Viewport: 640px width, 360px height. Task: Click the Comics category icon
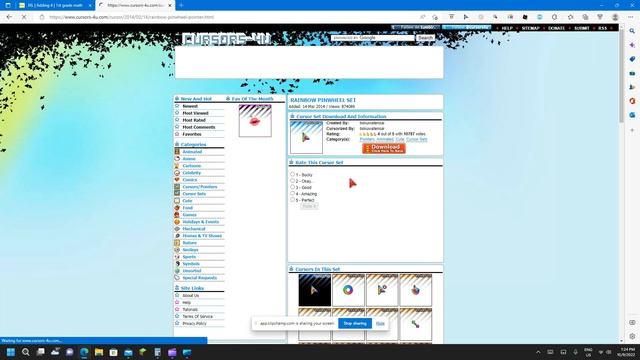coord(177,180)
